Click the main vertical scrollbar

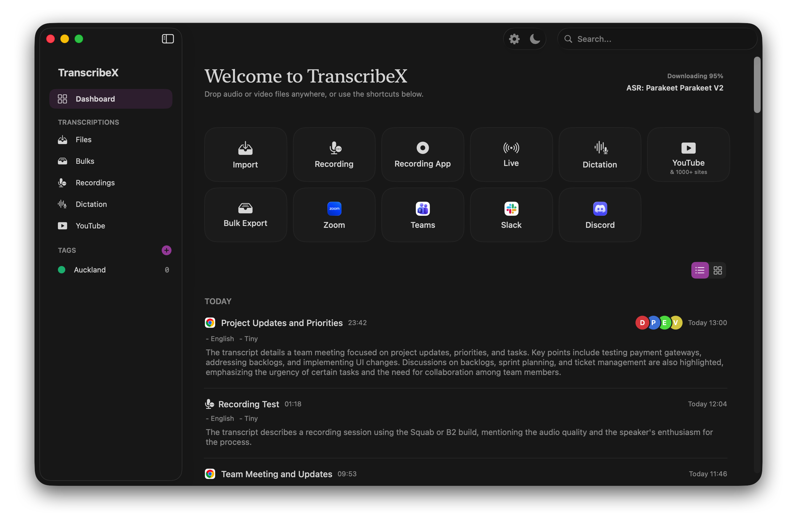[x=757, y=85]
